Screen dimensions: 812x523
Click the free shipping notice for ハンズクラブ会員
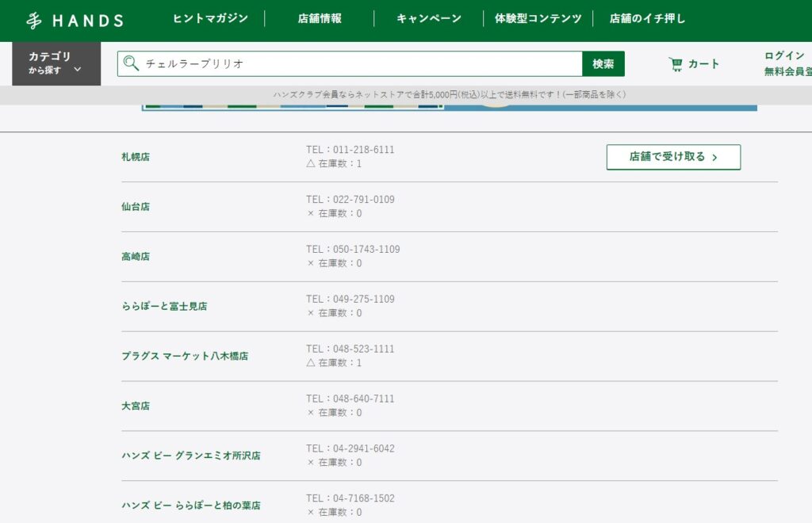(x=449, y=94)
